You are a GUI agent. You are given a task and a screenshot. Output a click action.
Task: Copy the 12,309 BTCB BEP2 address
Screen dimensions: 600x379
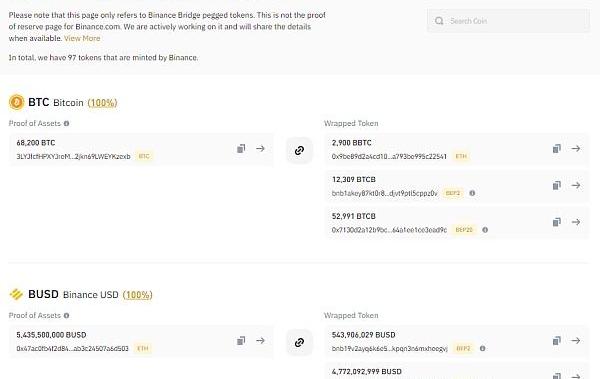pos(556,185)
